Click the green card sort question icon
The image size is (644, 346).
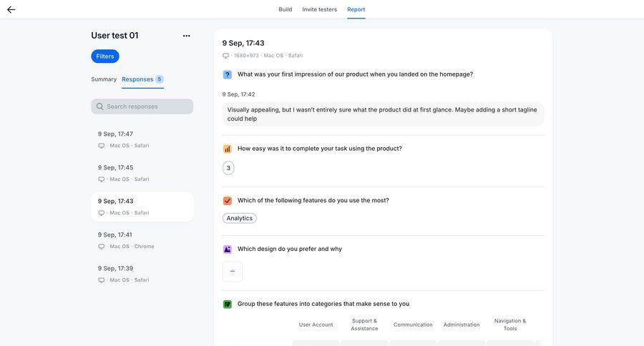coord(228,304)
